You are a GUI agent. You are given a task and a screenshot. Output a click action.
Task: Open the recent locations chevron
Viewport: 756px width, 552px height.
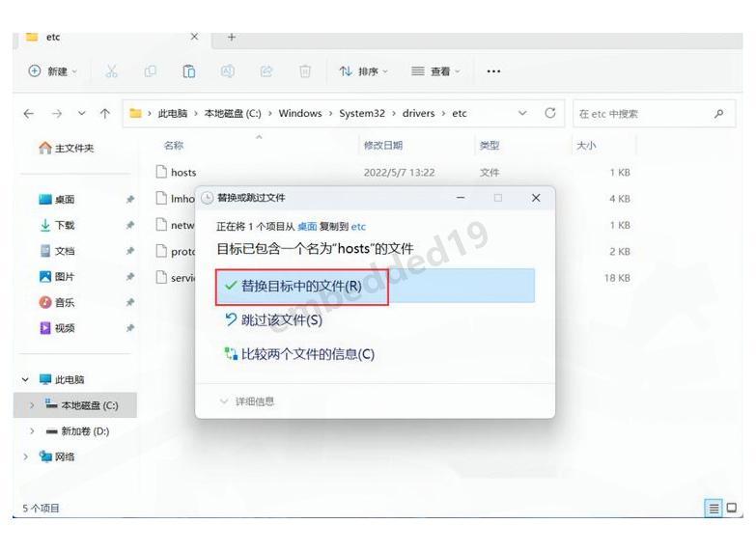(81, 113)
